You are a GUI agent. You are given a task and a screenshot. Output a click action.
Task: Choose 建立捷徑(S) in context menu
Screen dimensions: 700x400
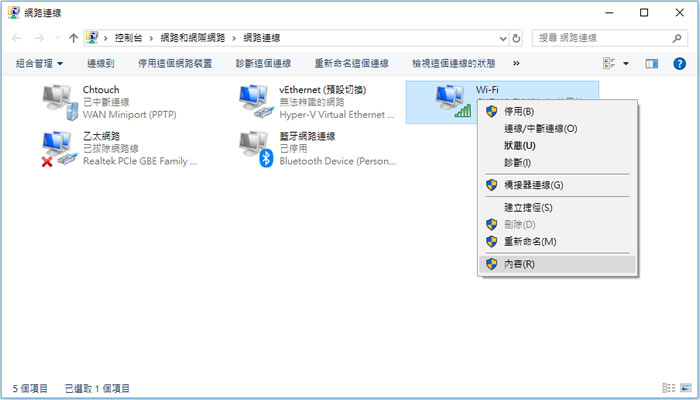[x=558, y=208]
